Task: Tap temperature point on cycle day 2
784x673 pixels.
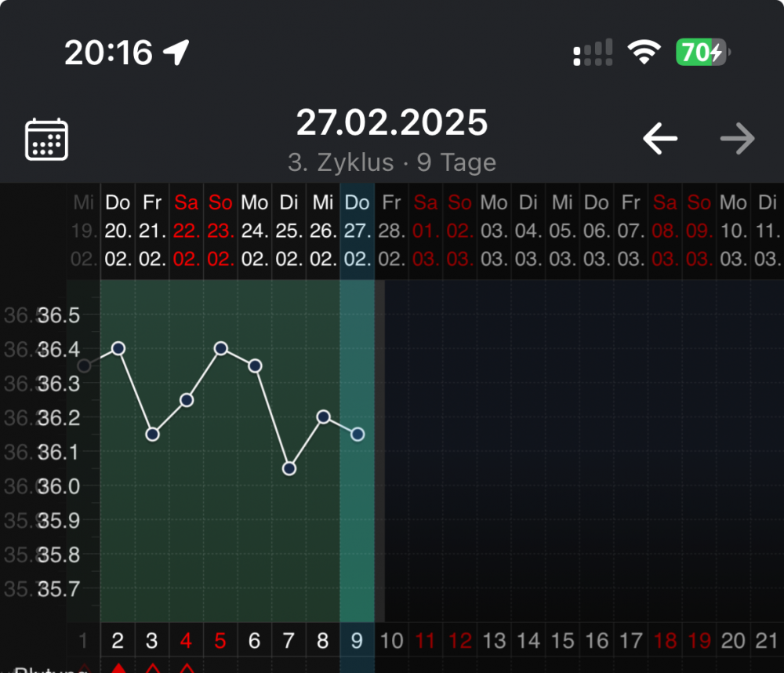Action: (118, 348)
